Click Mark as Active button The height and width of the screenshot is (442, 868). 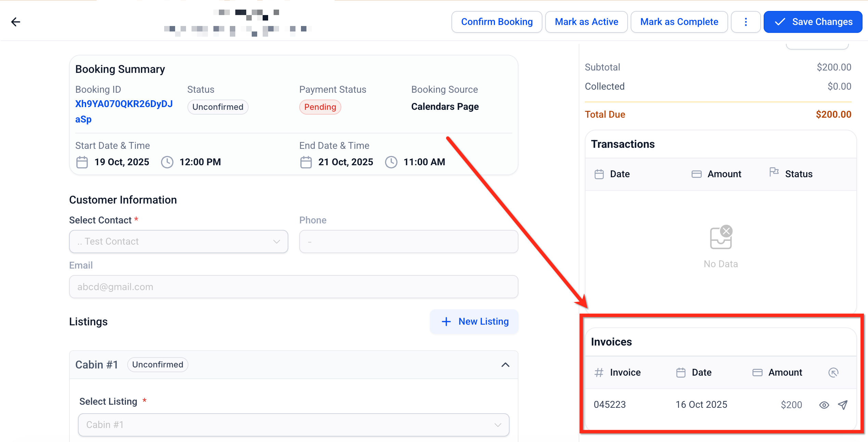pos(586,22)
